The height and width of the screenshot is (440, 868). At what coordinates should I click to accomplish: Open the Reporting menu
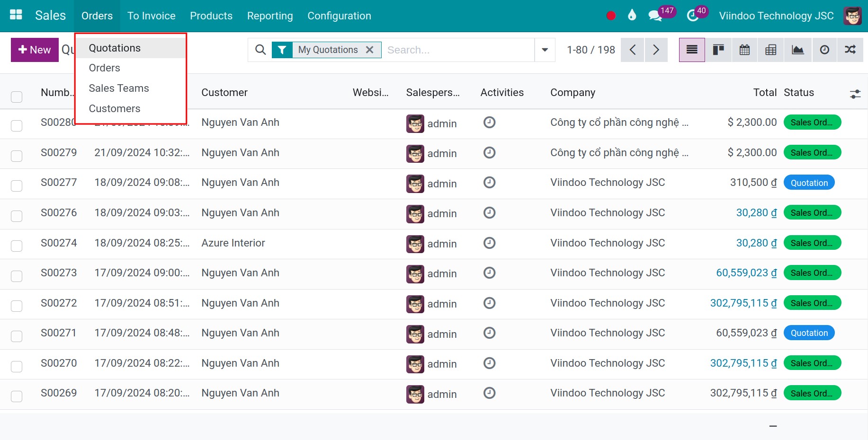pyautogui.click(x=269, y=16)
